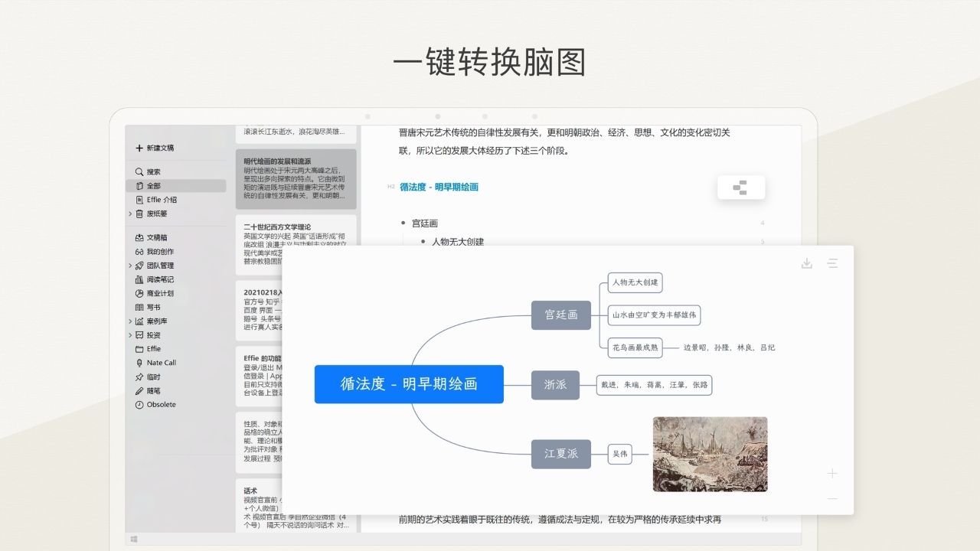Open the 文稿箱 drafts box

[x=156, y=238]
